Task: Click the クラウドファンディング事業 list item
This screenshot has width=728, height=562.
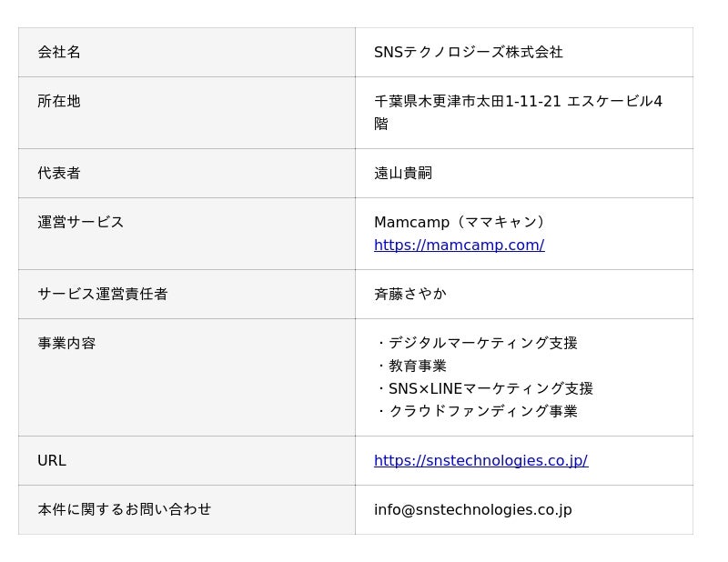Action: (x=476, y=411)
